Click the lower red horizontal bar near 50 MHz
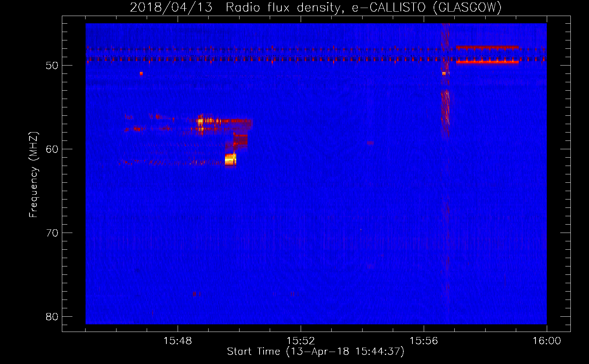This screenshot has width=589, height=364. [487, 62]
